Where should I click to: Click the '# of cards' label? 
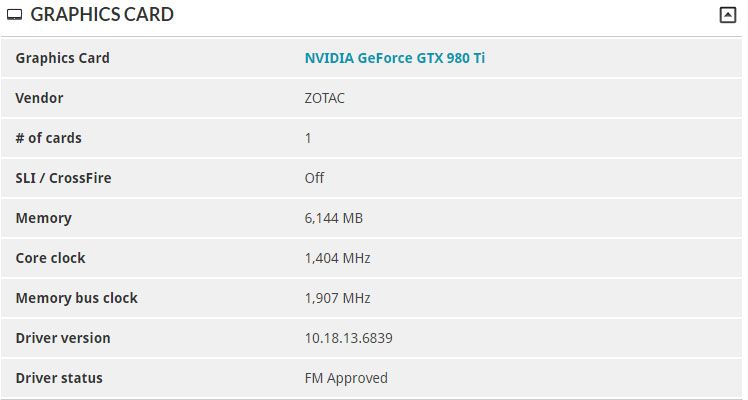click(48, 138)
